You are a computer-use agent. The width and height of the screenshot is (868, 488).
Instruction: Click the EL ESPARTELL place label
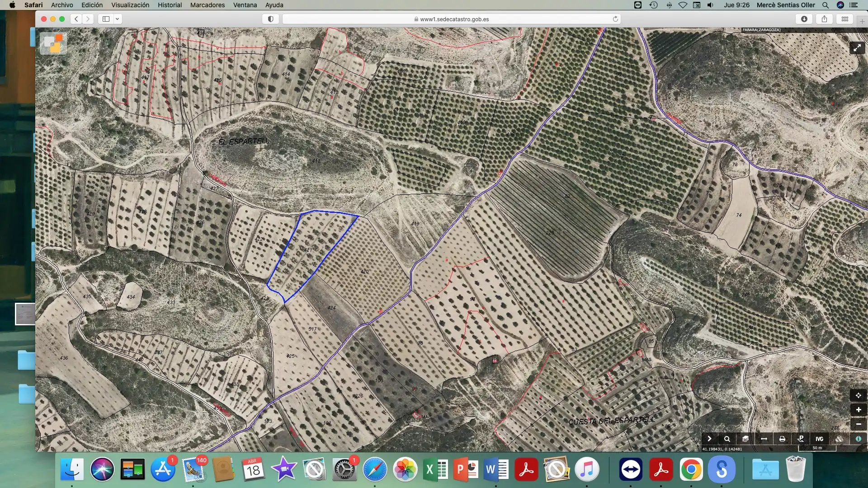click(x=244, y=141)
